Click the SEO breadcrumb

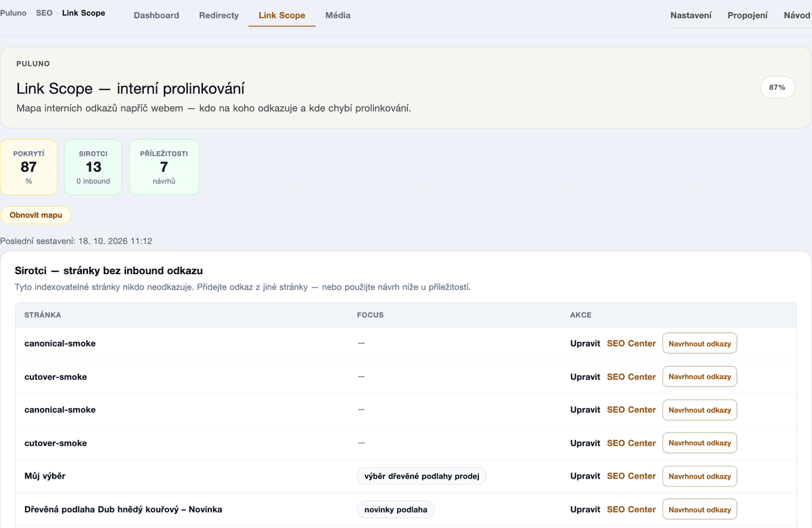[44, 13]
